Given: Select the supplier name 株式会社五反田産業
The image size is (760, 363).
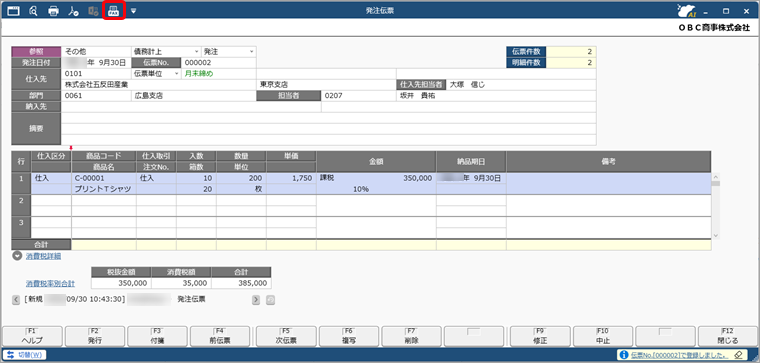Looking at the screenshot, I should click(96, 85).
